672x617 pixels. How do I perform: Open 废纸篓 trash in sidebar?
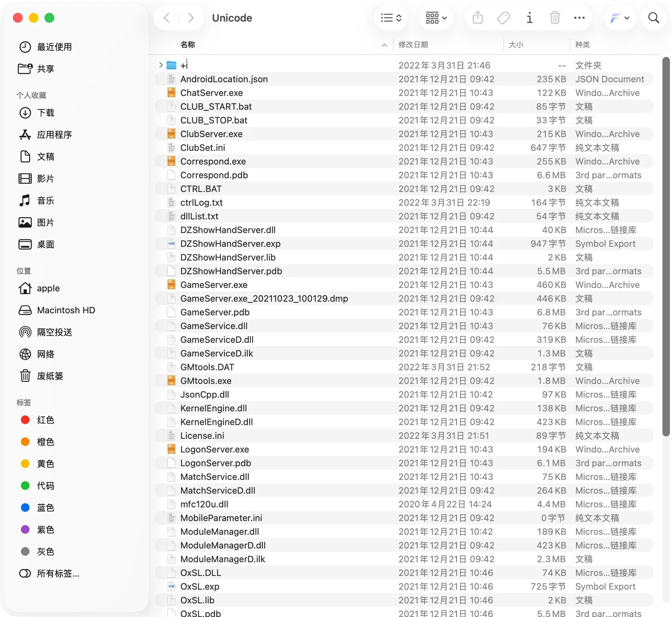41,376
